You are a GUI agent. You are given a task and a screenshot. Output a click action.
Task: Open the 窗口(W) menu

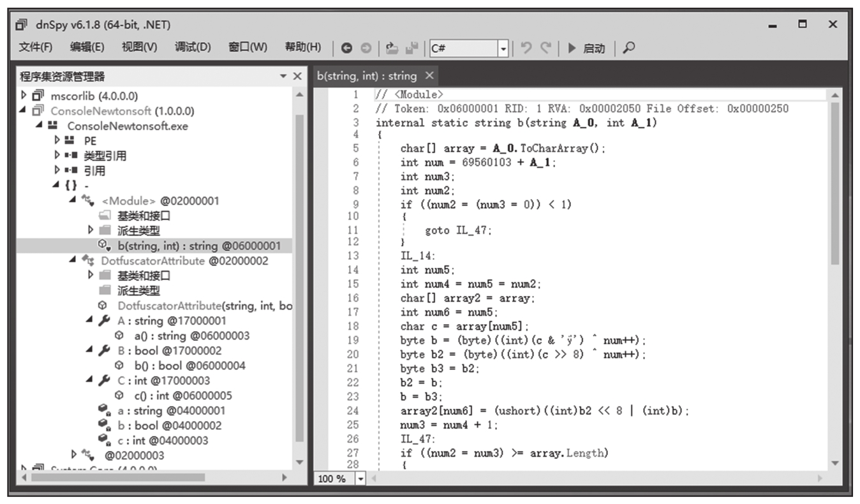click(x=248, y=47)
